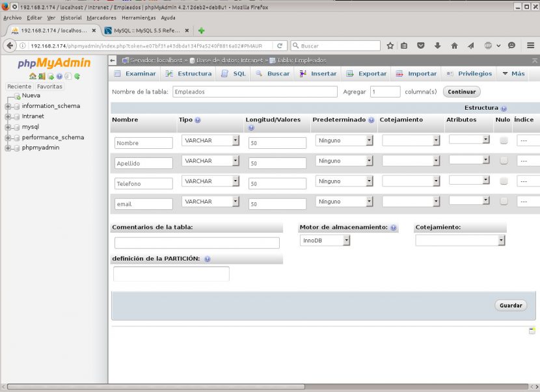Viewport: 540px width, 392px height.
Task: Open InnoDB storage engine dropdown
Action: pos(325,241)
